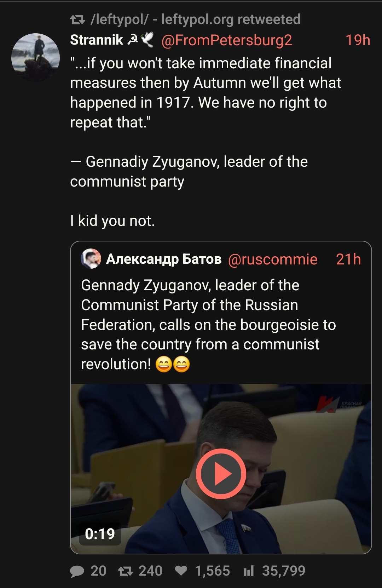Visit the @FromPetersburg2 handle

227,40
